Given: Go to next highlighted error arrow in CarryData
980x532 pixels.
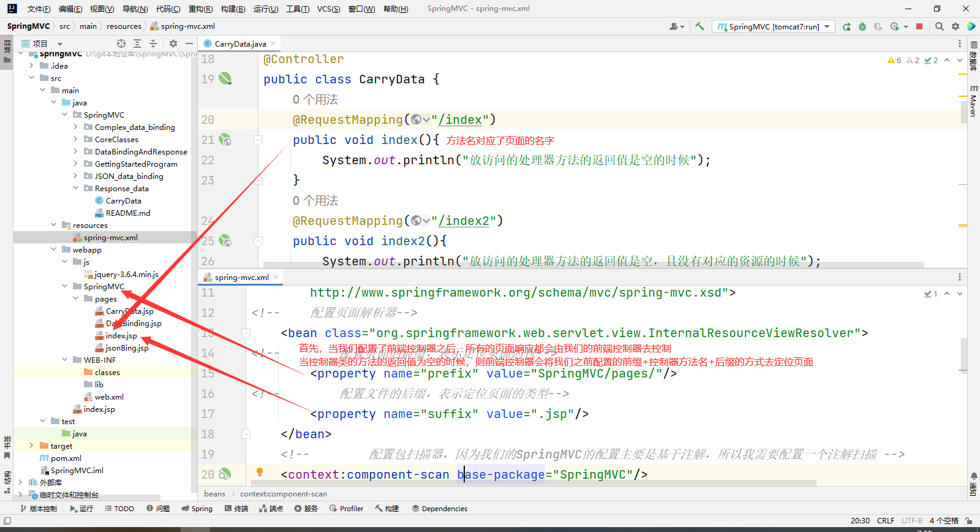Looking at the screenshot, I should point(960,60).
